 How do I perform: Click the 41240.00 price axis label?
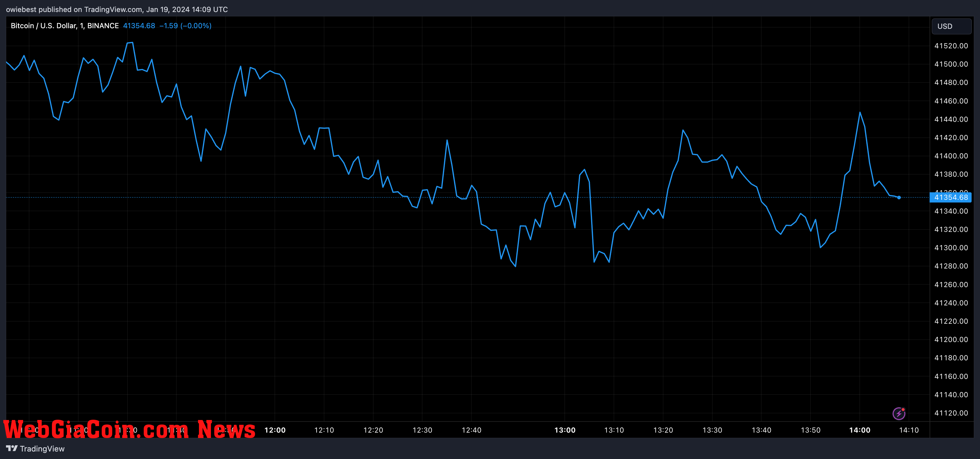[x=951, y=303]
